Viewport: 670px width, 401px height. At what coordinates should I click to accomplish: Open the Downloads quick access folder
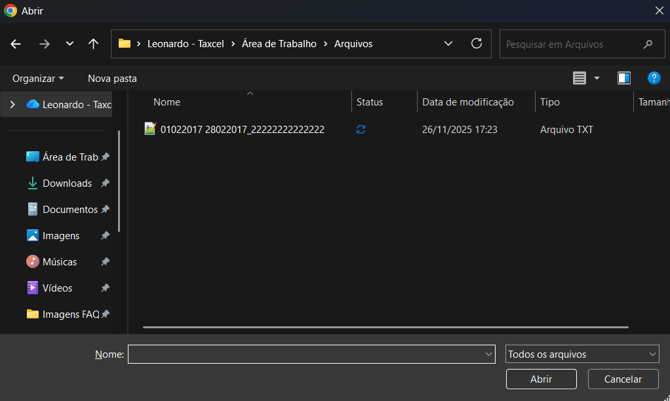[67, 183]
